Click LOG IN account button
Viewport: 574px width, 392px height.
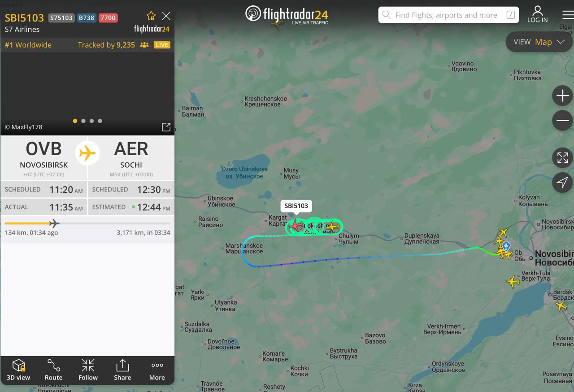point(537,14)
